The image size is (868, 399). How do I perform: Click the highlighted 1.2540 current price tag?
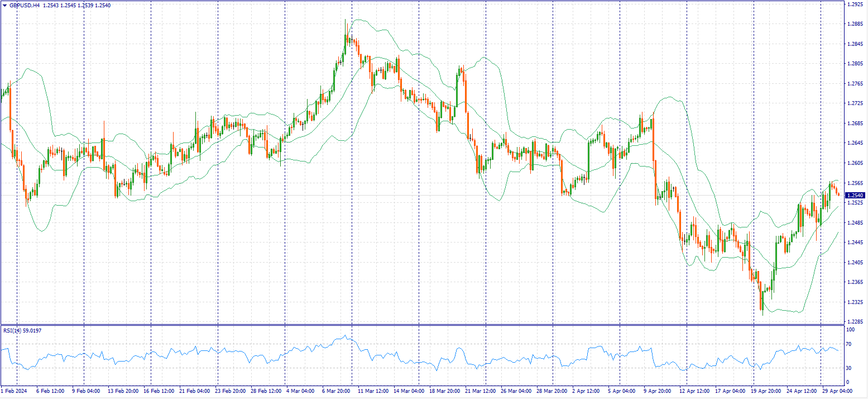(855, 196)
